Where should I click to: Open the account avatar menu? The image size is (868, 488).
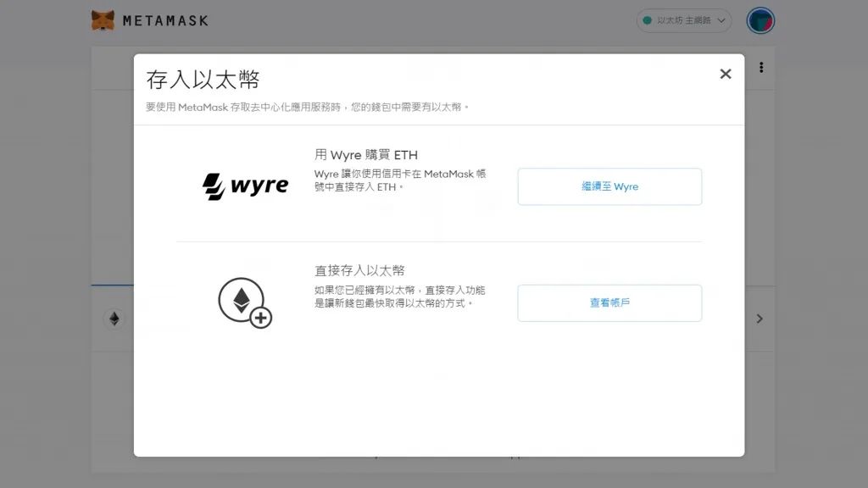point(760,21)
